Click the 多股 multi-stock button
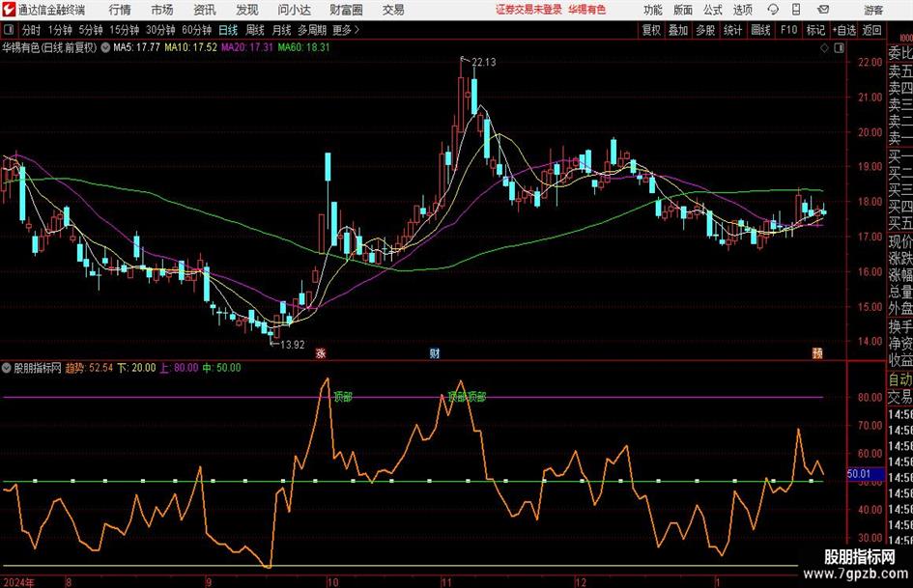913x588 pixels. (705, 30)
